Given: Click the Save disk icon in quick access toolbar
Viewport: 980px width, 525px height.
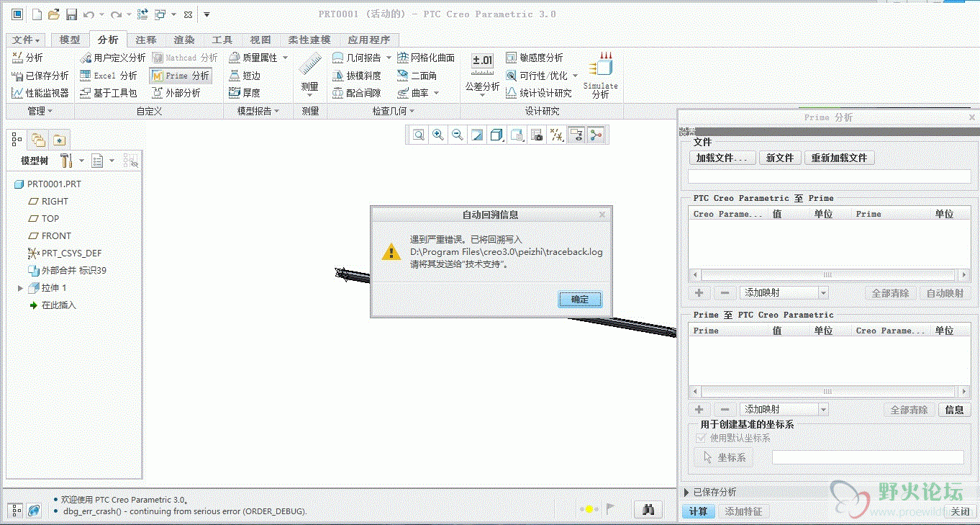Looking at the screenshot, I should 71,14.
